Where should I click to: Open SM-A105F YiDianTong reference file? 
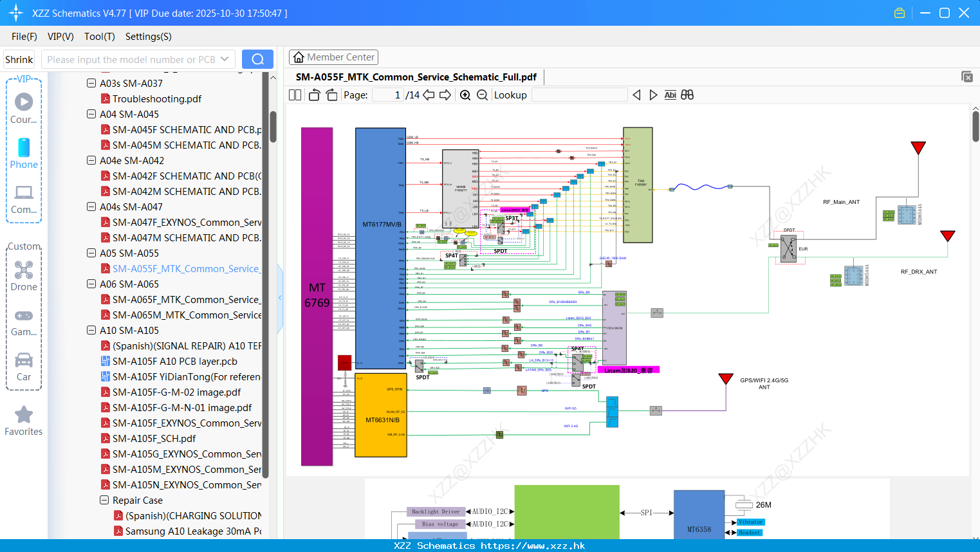pyautogui.click(x=187, y=376)
